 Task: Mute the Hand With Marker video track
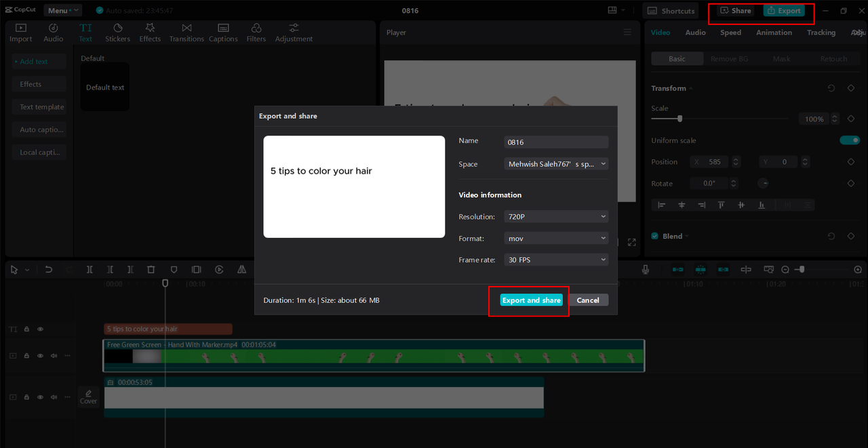[54, 355]
